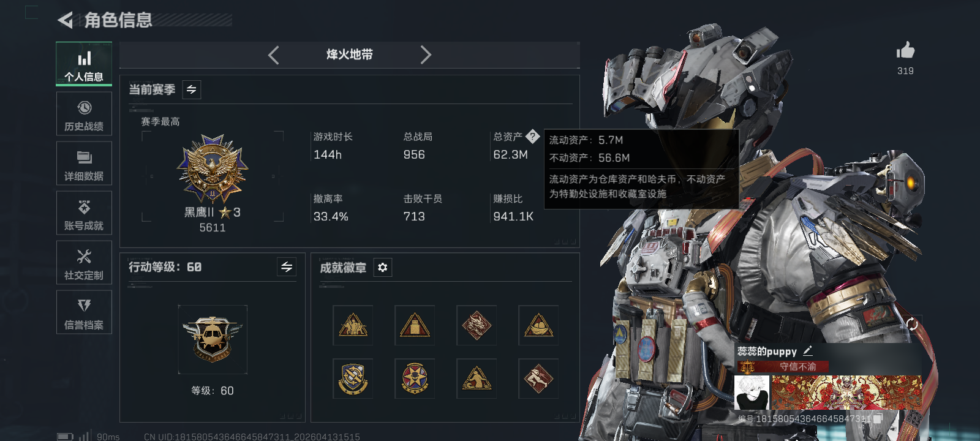Open the 详细数据 sidebar section

pos(84,164)
